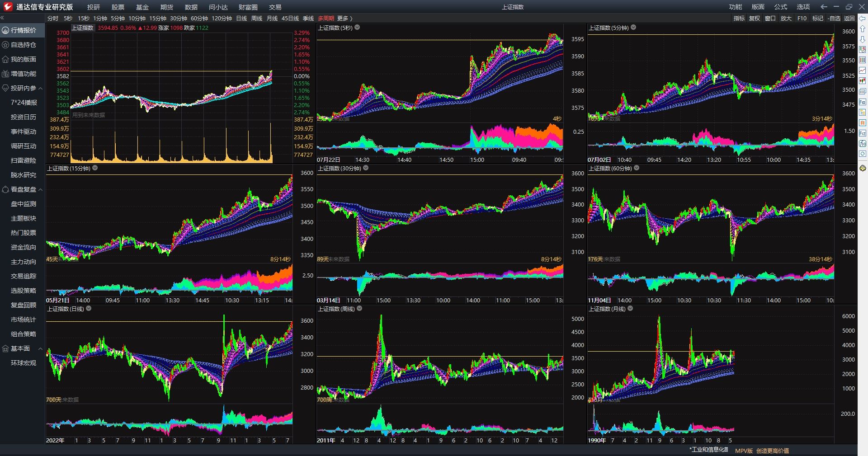Viewport: 868px width, 456px height.
Task: Click the gold flower icon in right toolbar
Action: point(863,168)
